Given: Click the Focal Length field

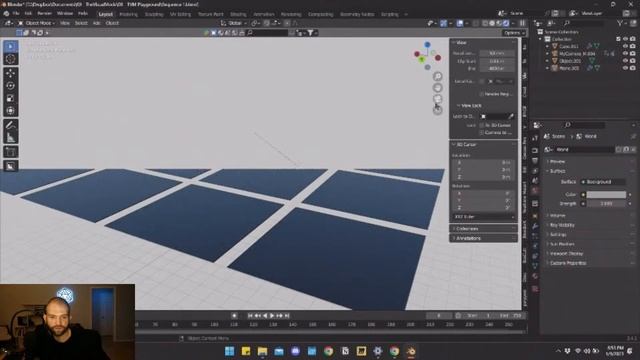Looking at the screenshot, I should coord(497,53).
